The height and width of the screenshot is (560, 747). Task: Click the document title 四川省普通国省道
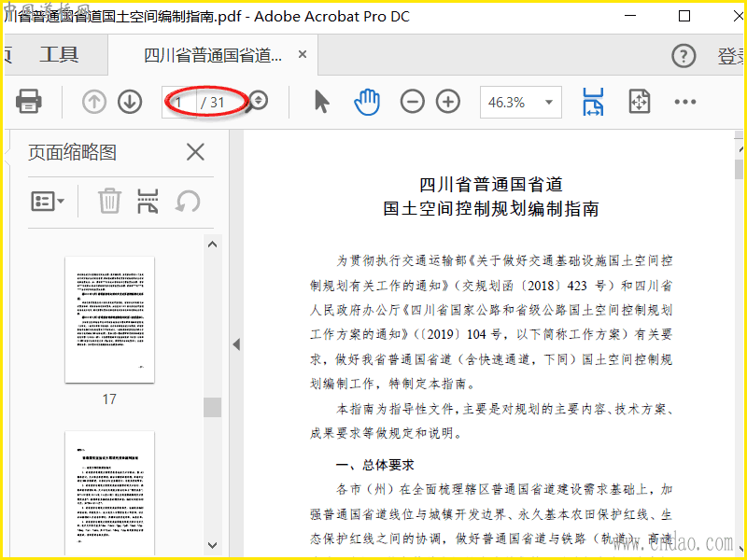(491, 184)
